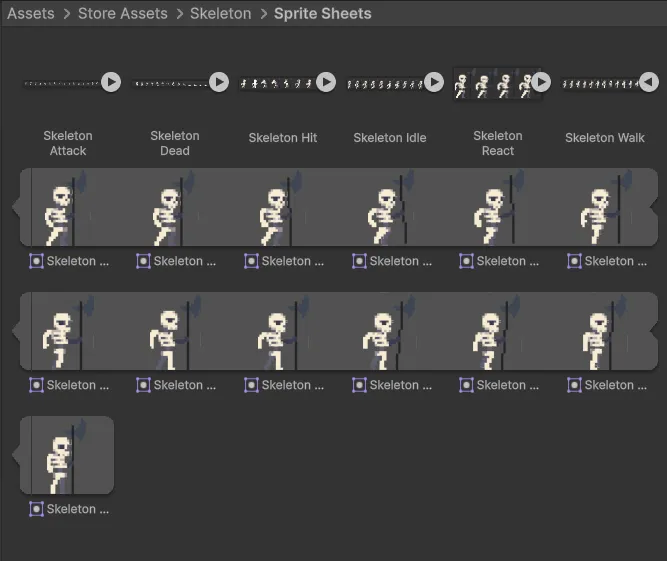Click the 'Skeleton React' asset name label
The image size is (667, 561).
[498, 143]
